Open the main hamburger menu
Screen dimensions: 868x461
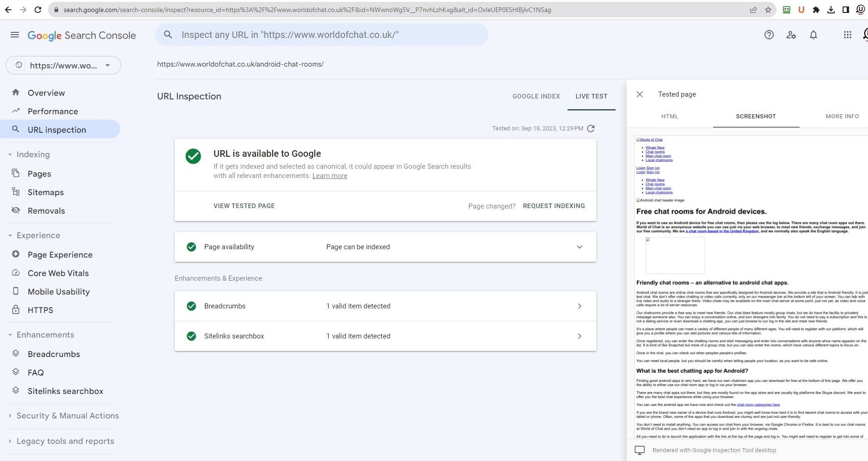click(x=15, y=35)
